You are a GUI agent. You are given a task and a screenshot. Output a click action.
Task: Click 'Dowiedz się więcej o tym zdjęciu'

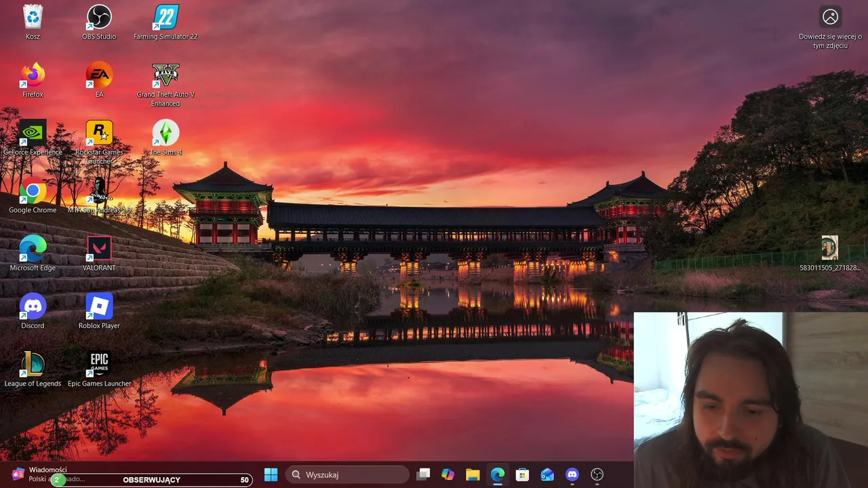(830, 27)
